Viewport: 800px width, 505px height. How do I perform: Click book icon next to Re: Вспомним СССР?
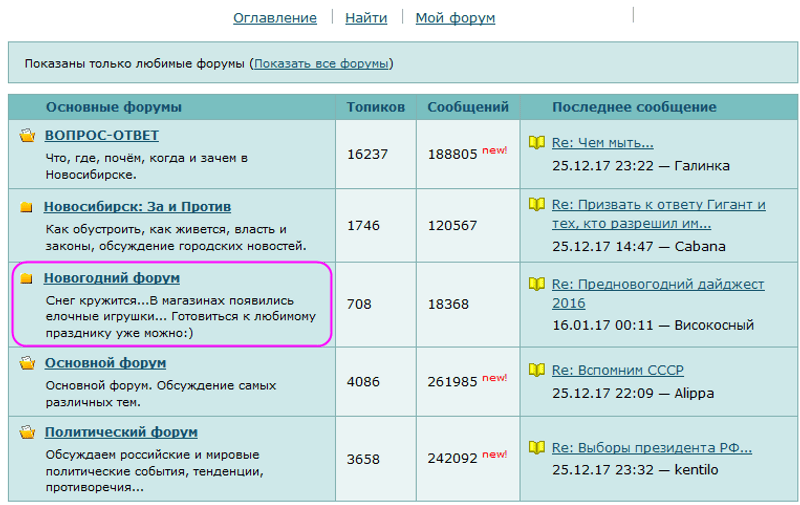537,371
